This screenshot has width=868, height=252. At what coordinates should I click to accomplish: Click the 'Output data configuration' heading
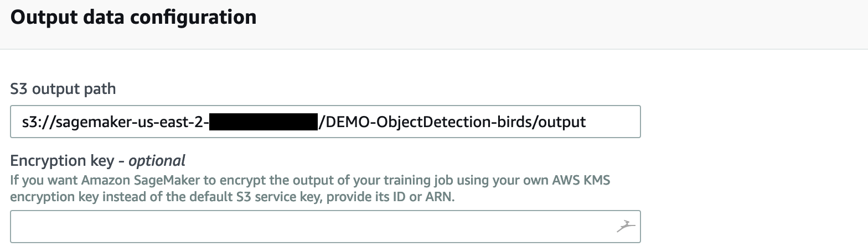133,17
